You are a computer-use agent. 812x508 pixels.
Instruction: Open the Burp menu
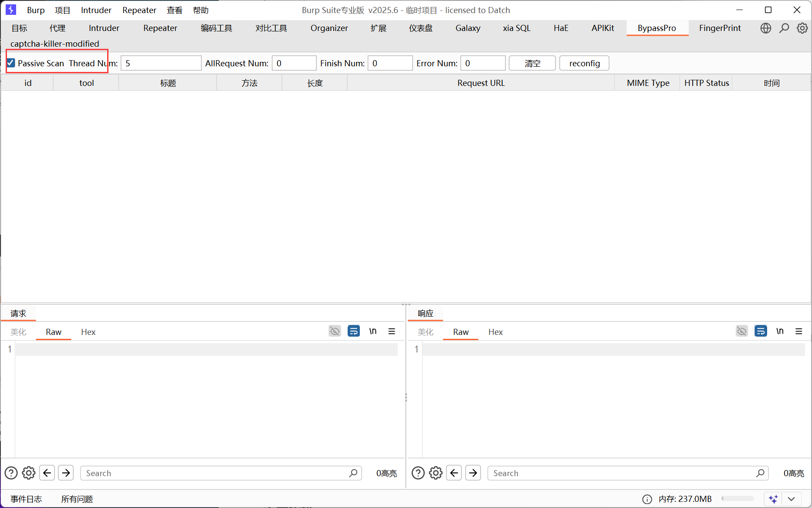pyautogui.click(x=36, y=10)
